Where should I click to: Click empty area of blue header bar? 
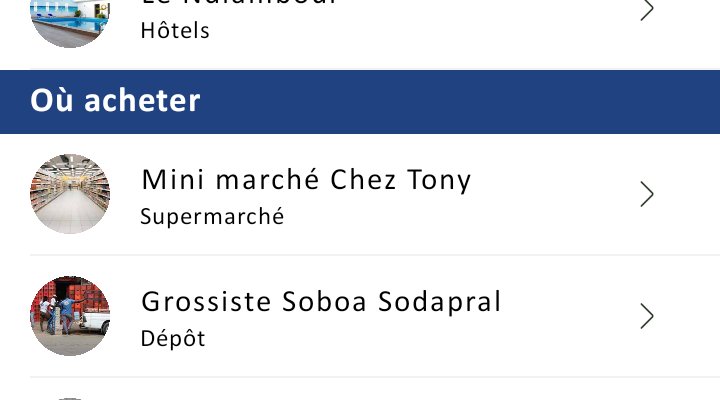click(x=459, y=102)
